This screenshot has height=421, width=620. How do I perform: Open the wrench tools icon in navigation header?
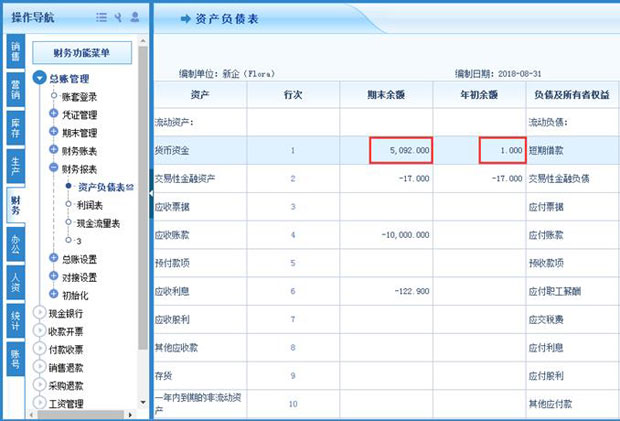(118, 17)
